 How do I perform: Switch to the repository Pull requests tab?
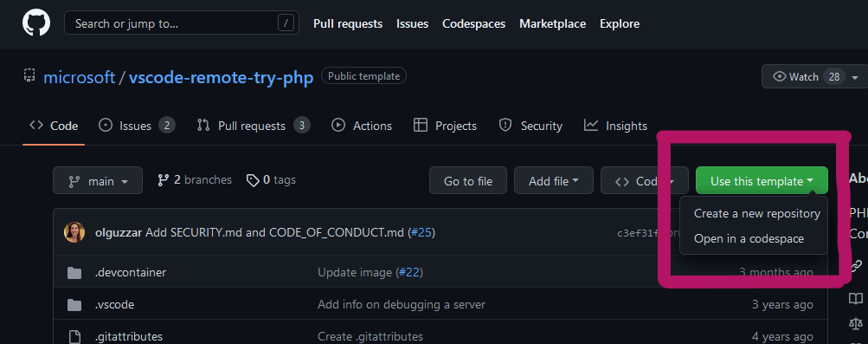tap(254, 126)
